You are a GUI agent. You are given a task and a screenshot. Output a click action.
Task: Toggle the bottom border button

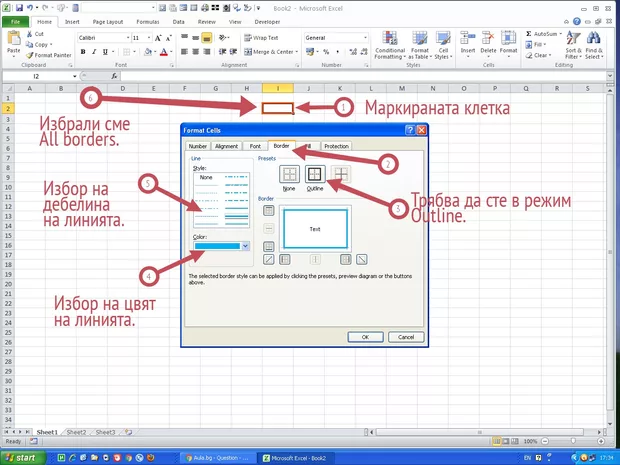click(268, 245)
